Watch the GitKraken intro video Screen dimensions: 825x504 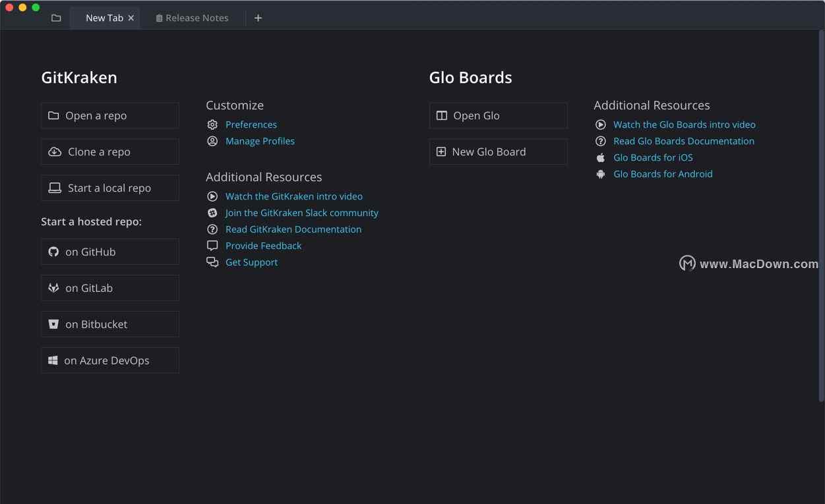pos(294,196)
